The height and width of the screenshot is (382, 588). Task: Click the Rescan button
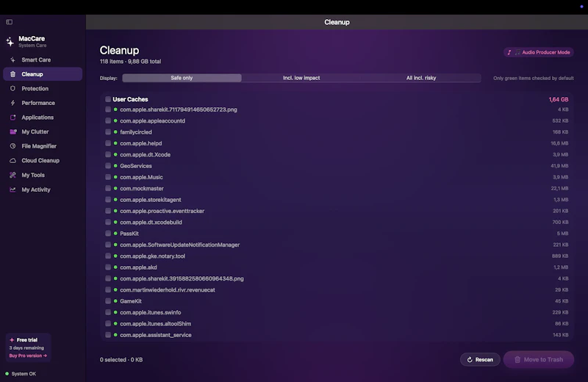click(x=480, y=359)
